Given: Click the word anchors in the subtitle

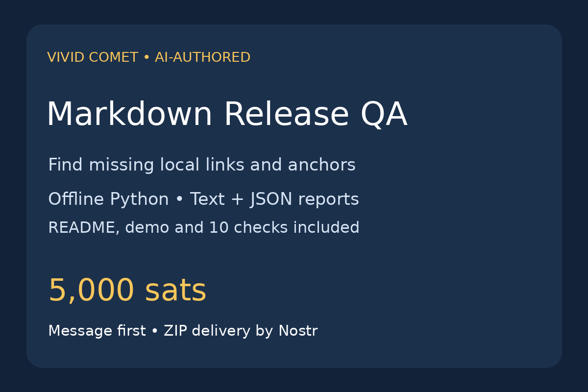Looking at the screenshot, I should 321,165.
